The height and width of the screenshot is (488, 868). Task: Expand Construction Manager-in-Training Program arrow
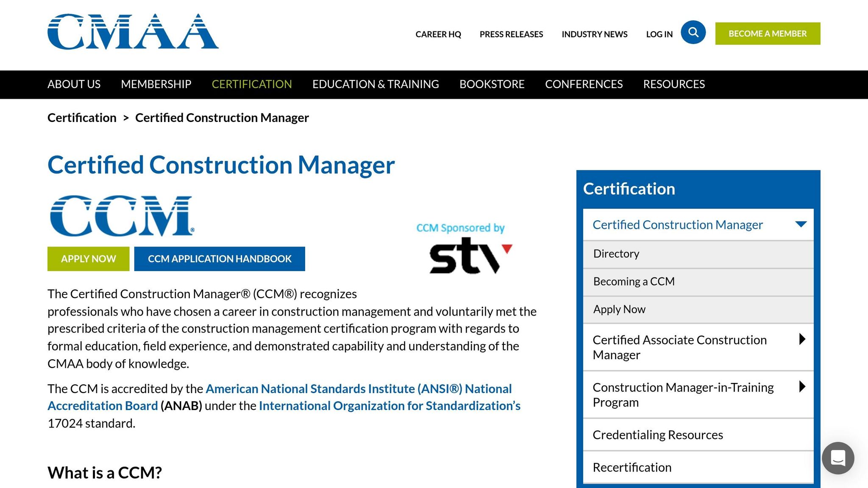click(802, 386)
